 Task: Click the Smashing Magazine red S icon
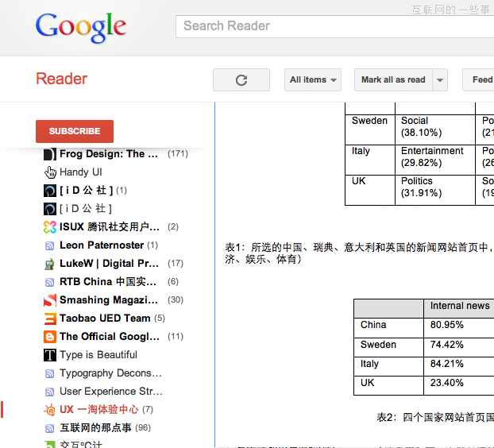coord(50,300)
